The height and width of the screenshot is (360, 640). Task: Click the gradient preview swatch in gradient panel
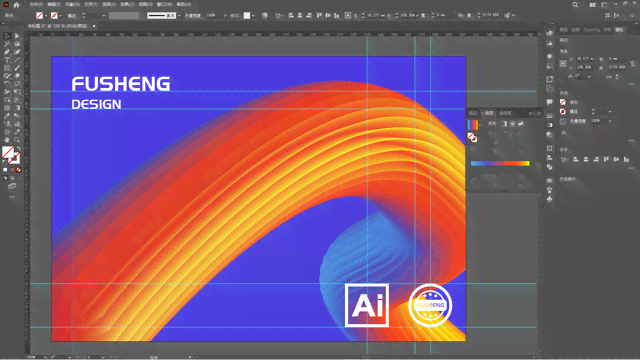point(473,124)
